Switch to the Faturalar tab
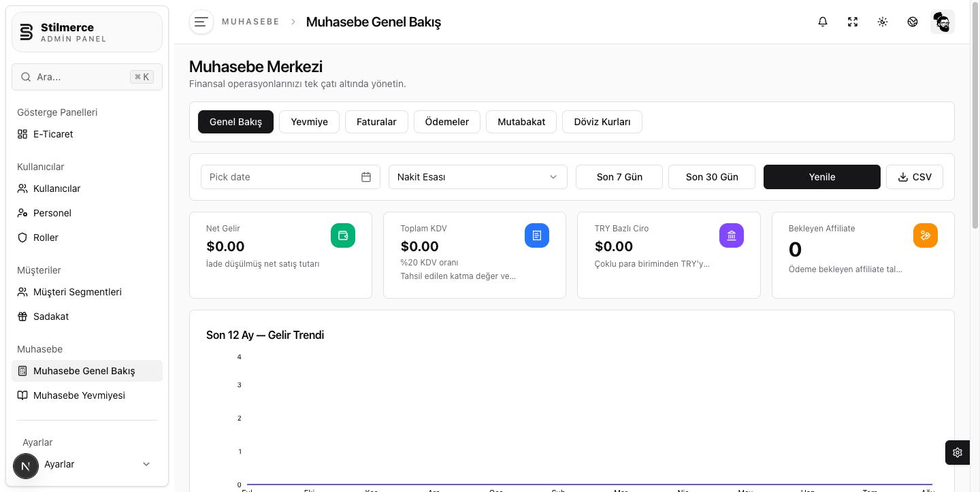The height and width of the screenshot is (492, 980). click(x=376, y=122)
